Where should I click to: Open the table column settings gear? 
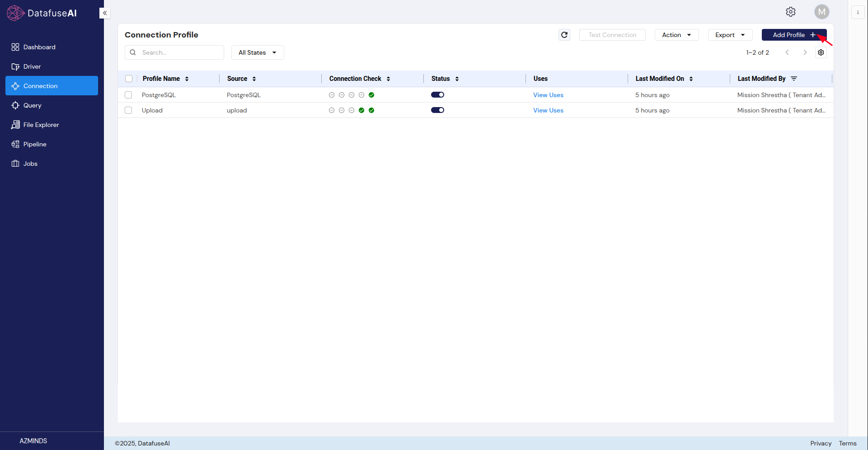821,52
